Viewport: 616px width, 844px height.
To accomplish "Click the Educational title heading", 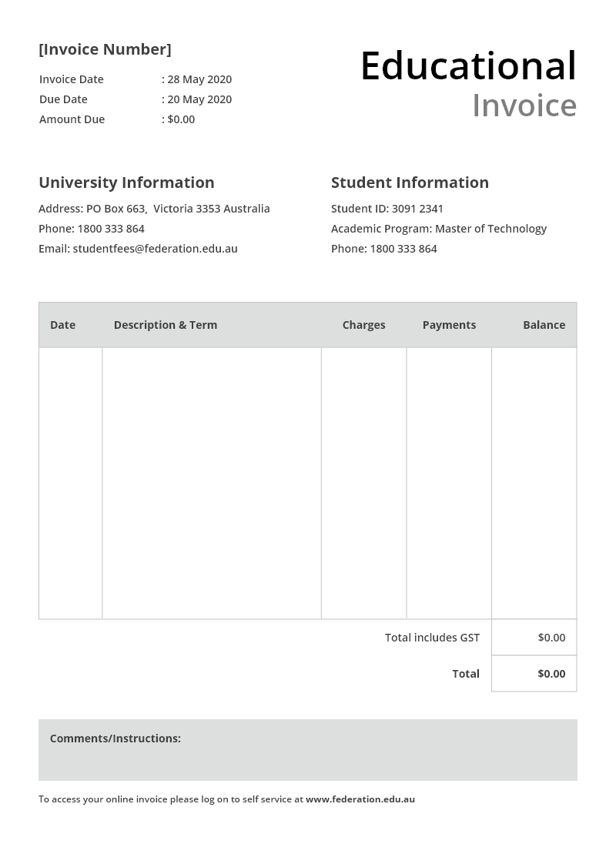I will coord(467,66).
